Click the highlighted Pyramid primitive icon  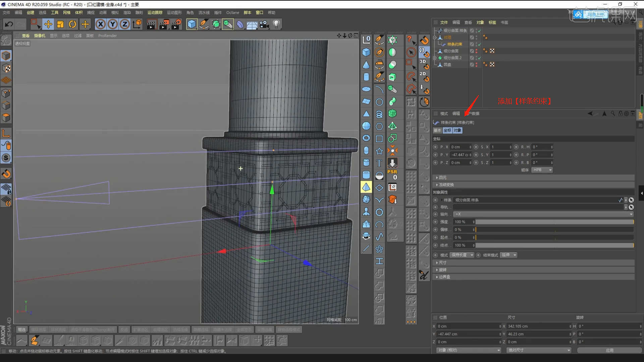[366, 187]
